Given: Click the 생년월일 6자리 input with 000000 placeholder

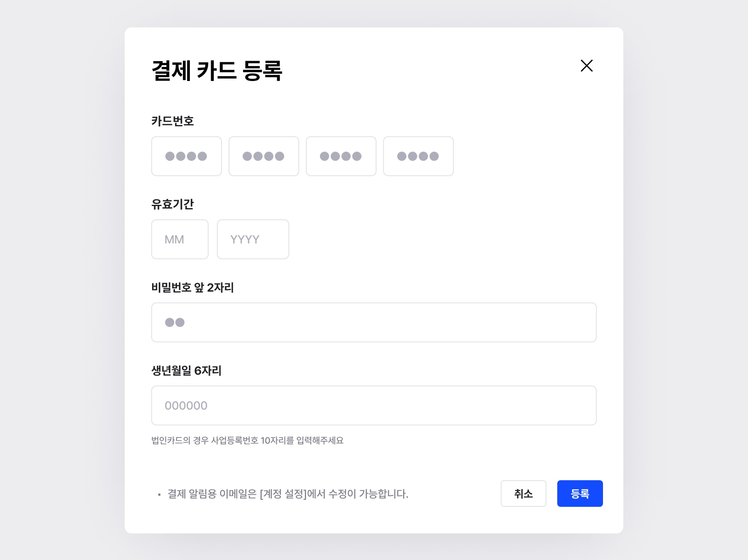Looking at the screenshot, I should (374, 405).
